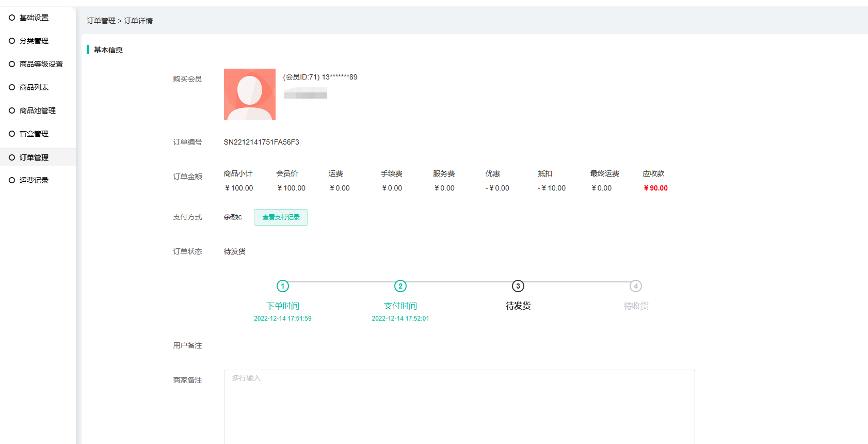
Task: Click the 查看支付记录 button
Action: tap(280, 217)
